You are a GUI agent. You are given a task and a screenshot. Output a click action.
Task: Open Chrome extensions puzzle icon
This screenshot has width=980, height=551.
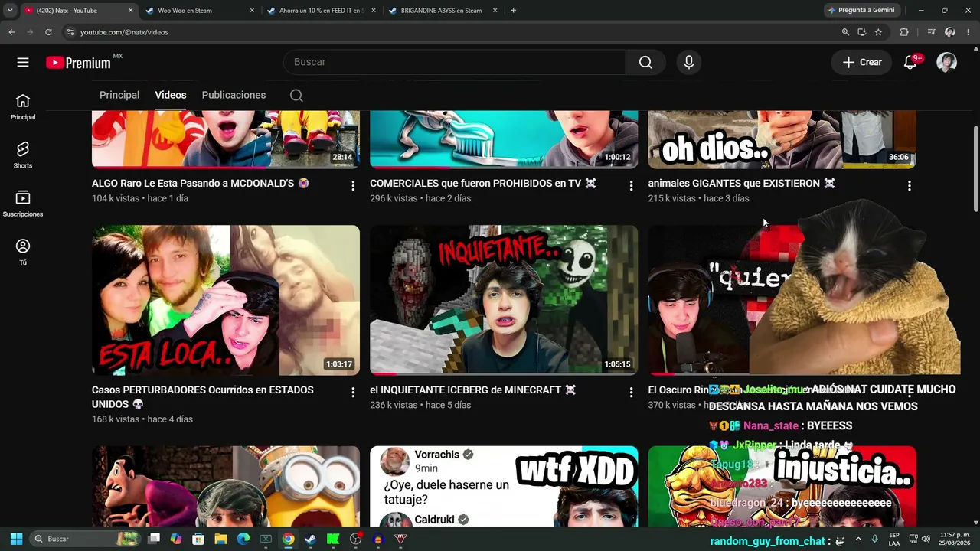pos(904,32)
